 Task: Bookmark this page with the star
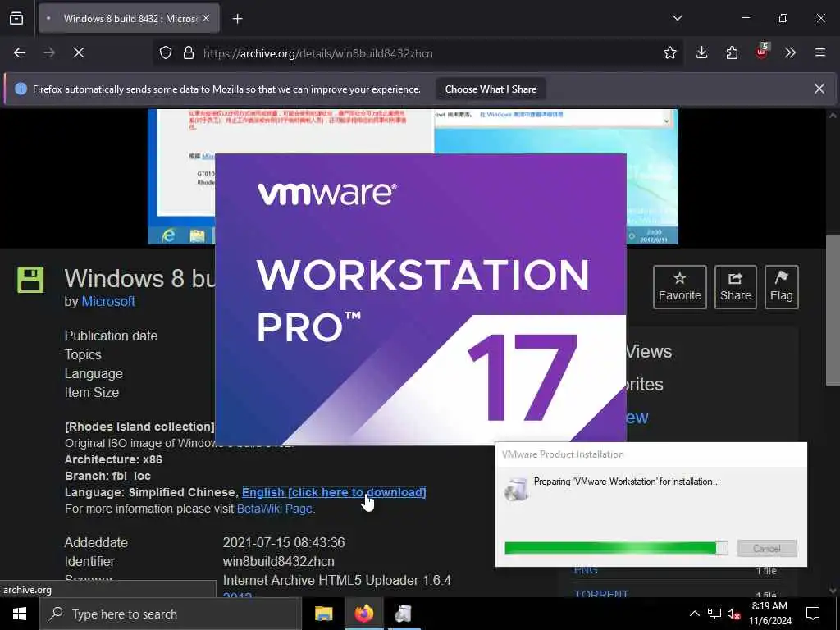click(669, 53)
